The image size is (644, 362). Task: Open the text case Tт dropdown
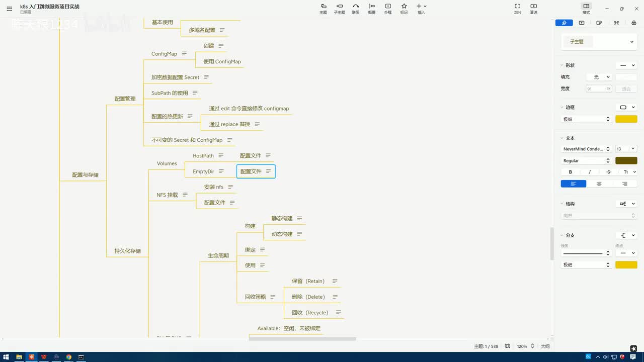click(629, 172)
